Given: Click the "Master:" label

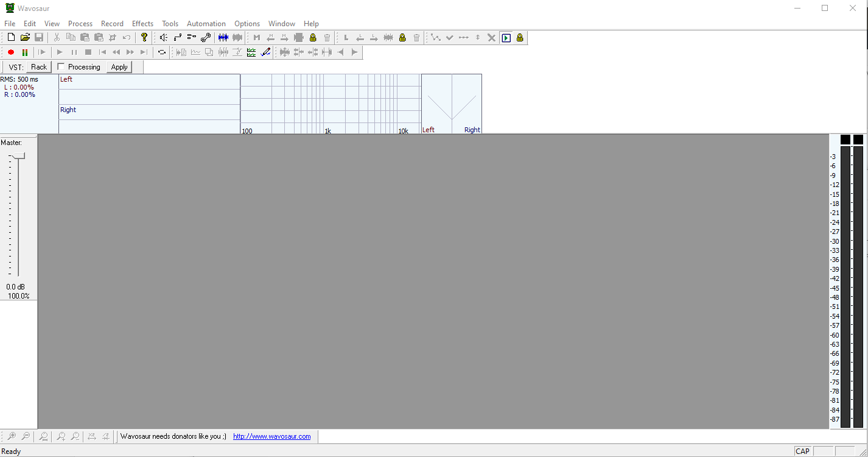Looking at the screenshot, I should pyautogui.click(x=11, y=143).
